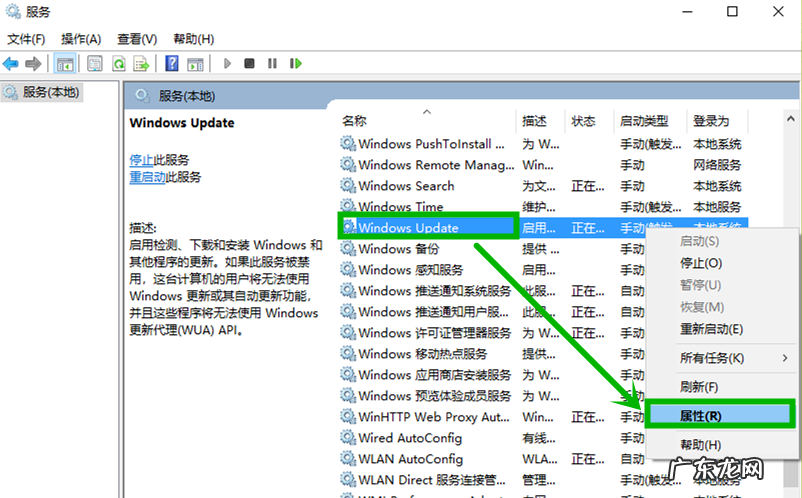802x498 pixels.
Task: Toggle the show/hide action pane icon
Action: [195, 64]
